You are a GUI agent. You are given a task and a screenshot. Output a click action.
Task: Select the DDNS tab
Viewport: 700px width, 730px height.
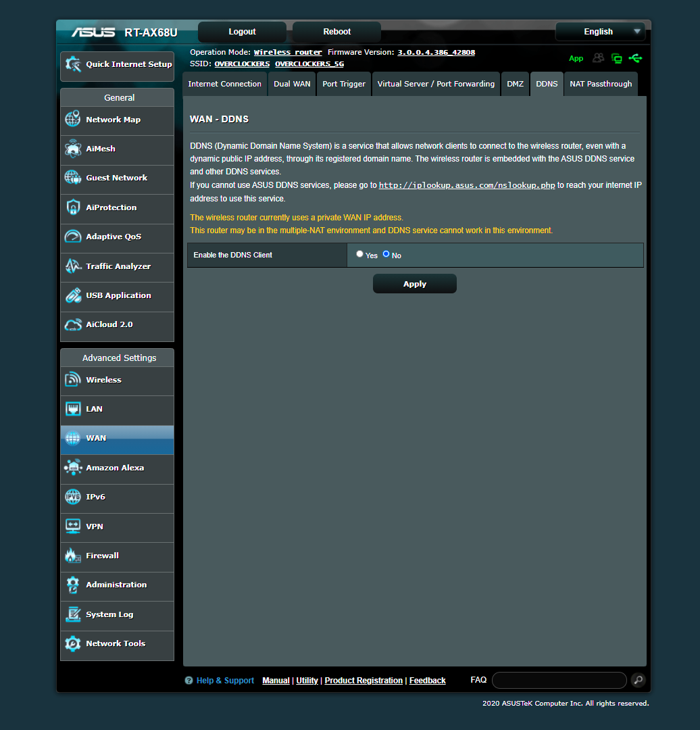pyautogui.click(x=547, y=84)
